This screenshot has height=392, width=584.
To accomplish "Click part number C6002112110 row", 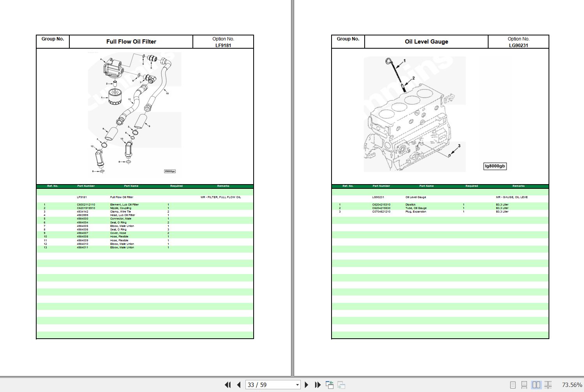I will pyautogui.click(x=86, y=205).
